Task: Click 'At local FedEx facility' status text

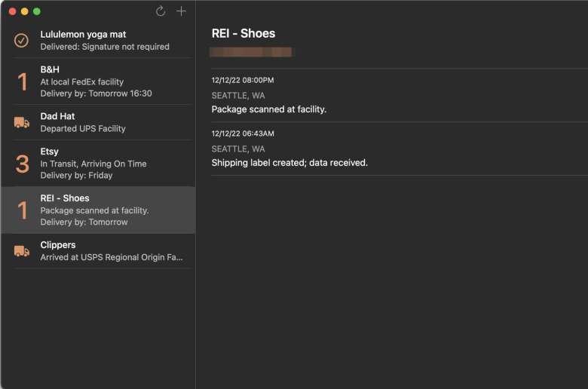Action: click(81, 81)
